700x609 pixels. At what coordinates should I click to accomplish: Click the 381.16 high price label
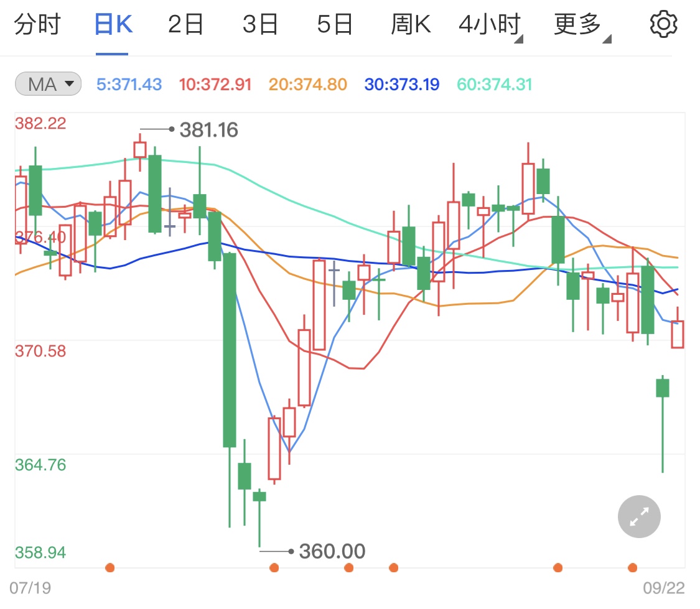coord(208,130)
